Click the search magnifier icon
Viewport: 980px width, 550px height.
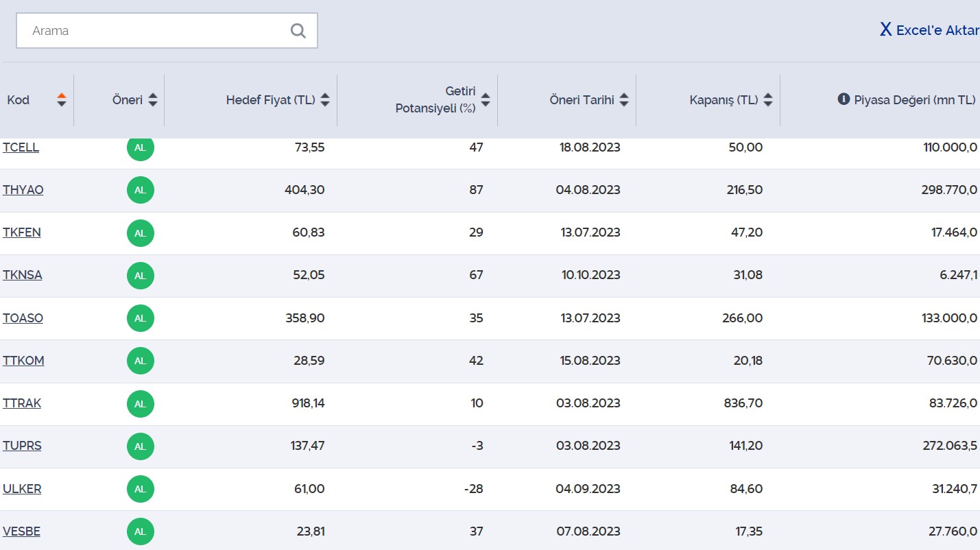pyautogui.click(x=298, y=31)
